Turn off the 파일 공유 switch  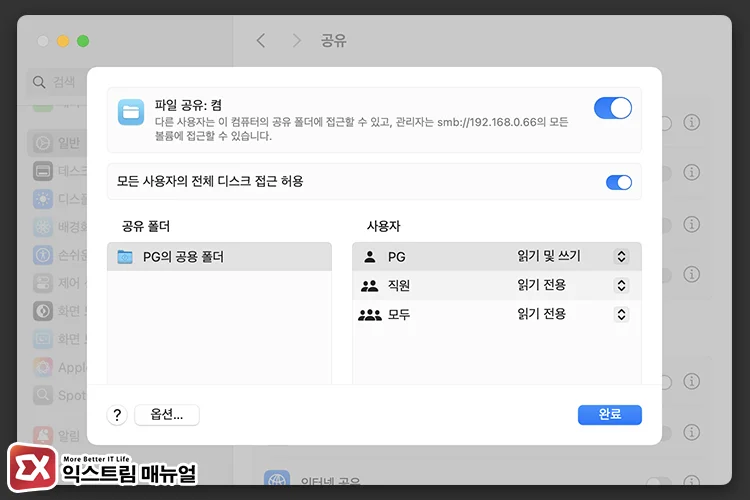pyautogui.click(x=613, y=108)
